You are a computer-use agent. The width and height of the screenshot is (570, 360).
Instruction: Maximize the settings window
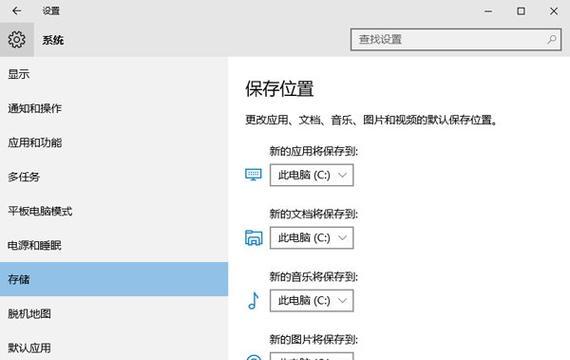(x=521, y=11)
